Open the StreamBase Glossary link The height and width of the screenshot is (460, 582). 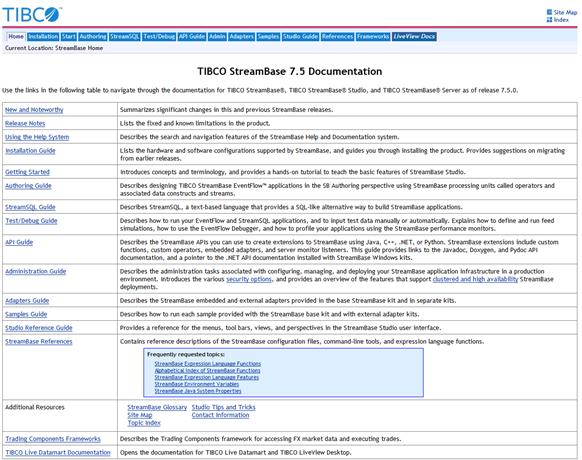coord(157,408)
